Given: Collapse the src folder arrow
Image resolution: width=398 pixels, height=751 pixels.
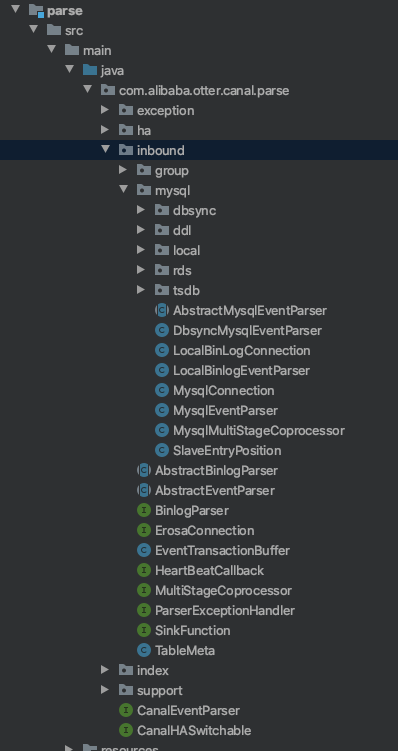Looking at the screenshot, I should coord(34,30).
